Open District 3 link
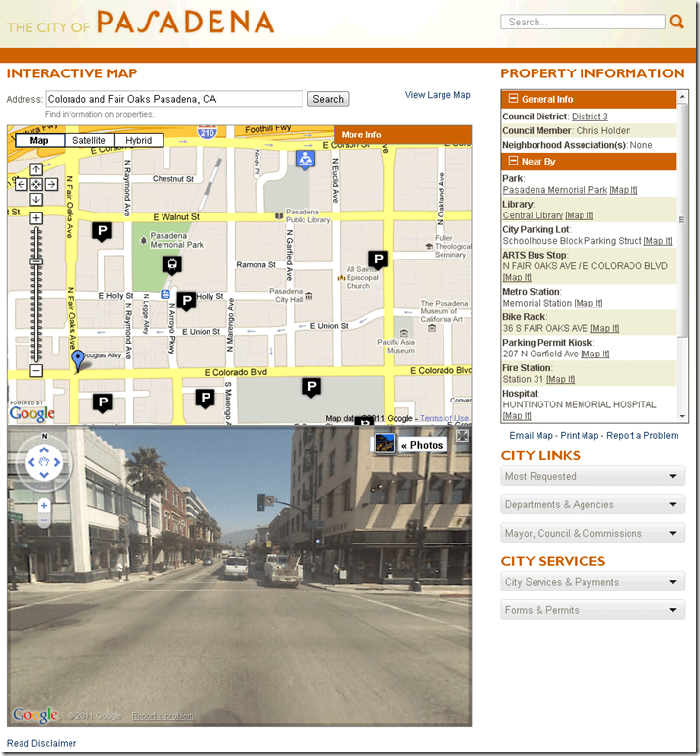Viewport: 700px width, 756px height. pos(589,117)
